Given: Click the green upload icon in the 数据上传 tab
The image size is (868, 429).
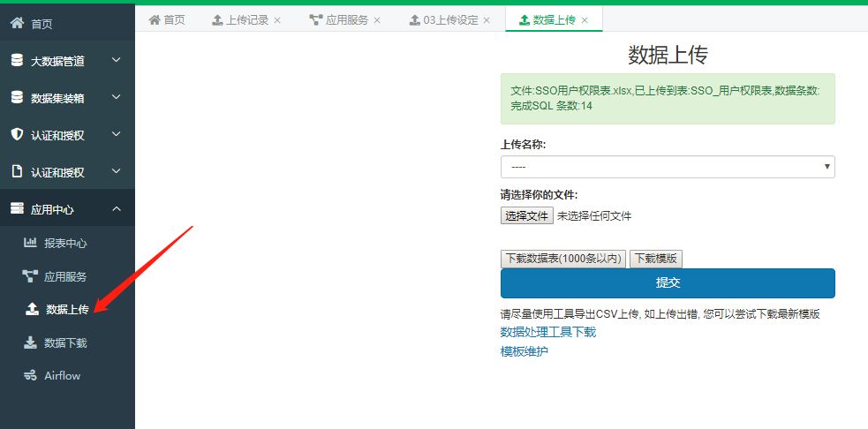Looking at the screenshot, I should tap(524, 20).
